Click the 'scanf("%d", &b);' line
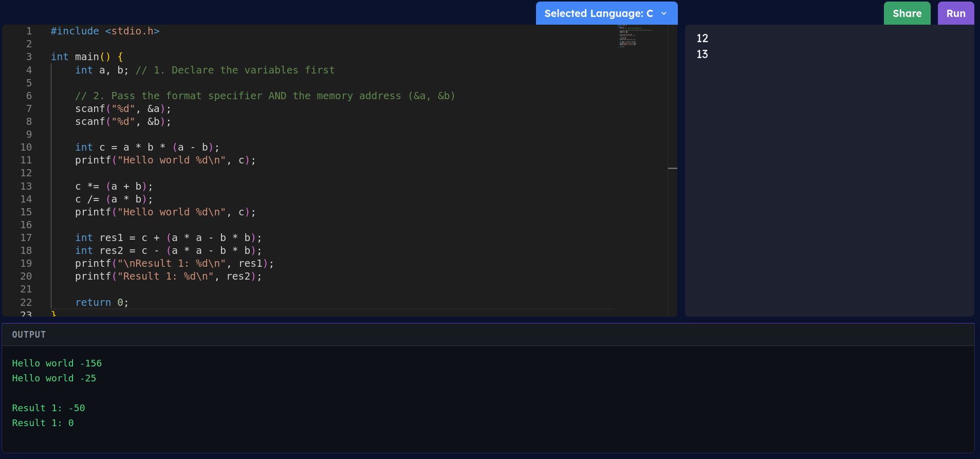 [123, 121]
